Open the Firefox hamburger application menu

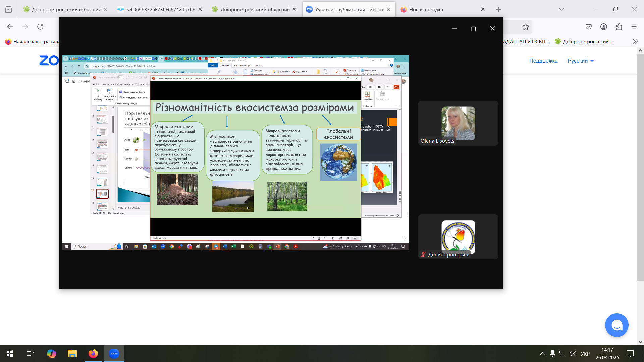point(634,27)
